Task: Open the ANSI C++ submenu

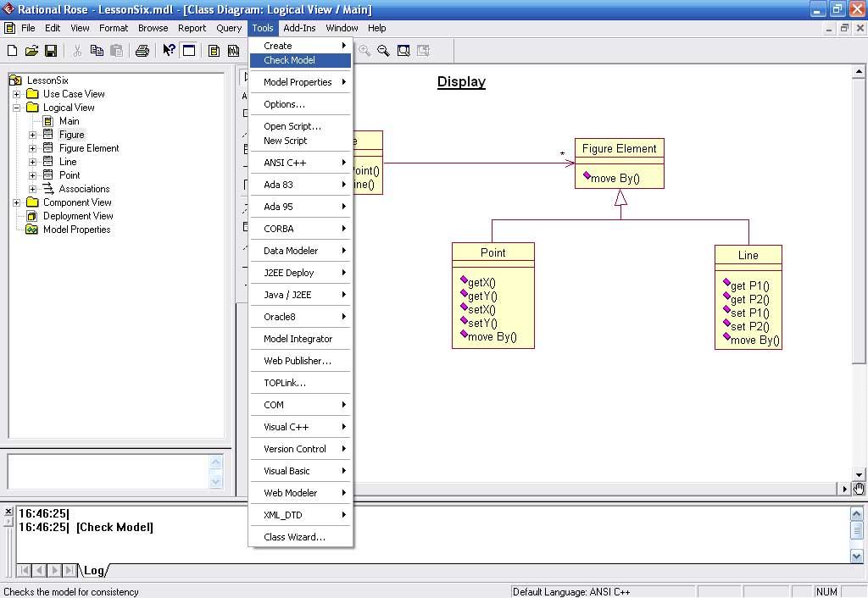Action: (x=301, y=163)
